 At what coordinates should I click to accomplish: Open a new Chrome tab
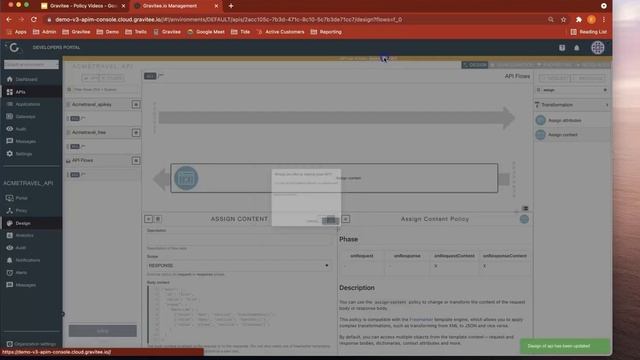tap(231, 6)
